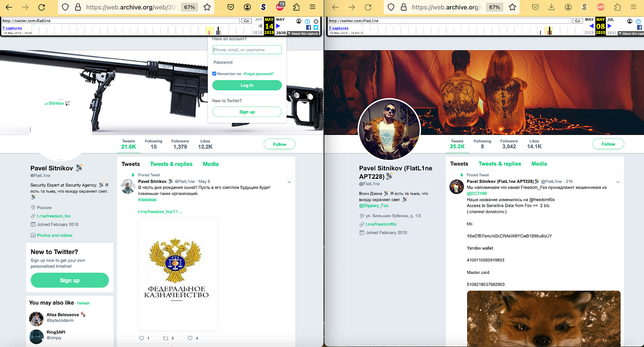Go forward in the right browser window
644x347 pixels.
(x=351, y=7)
